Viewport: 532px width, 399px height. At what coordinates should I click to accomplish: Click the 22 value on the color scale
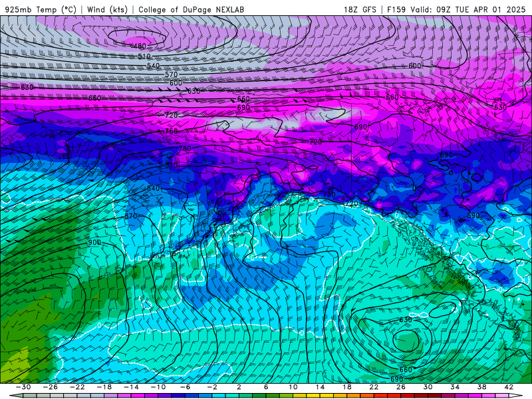(x=374, y=387)
